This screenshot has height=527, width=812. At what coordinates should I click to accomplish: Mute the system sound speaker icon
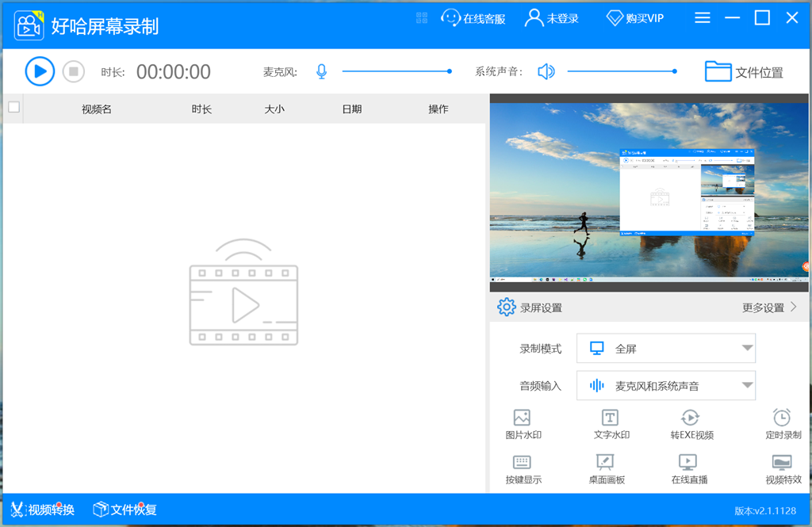(x=546, y=72)
